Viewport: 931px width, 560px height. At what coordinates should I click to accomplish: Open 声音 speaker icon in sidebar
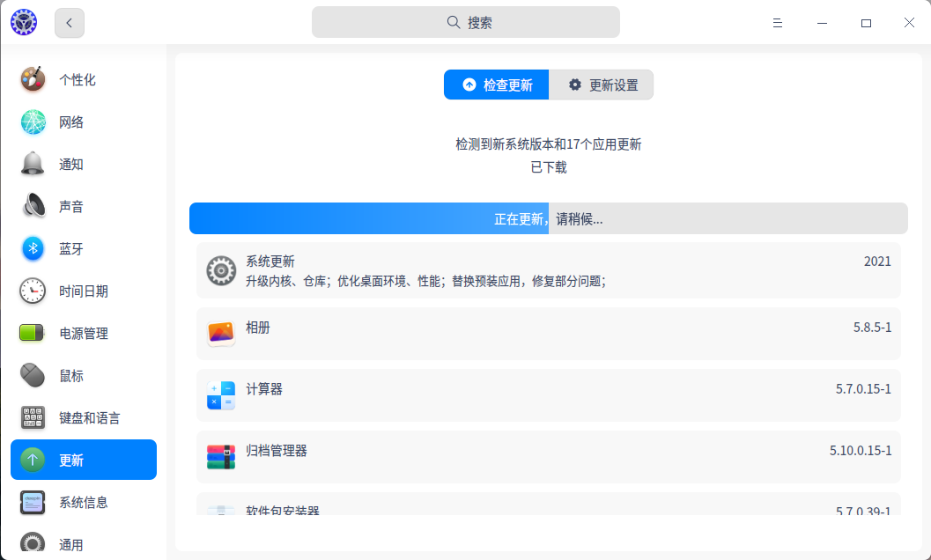33,206
